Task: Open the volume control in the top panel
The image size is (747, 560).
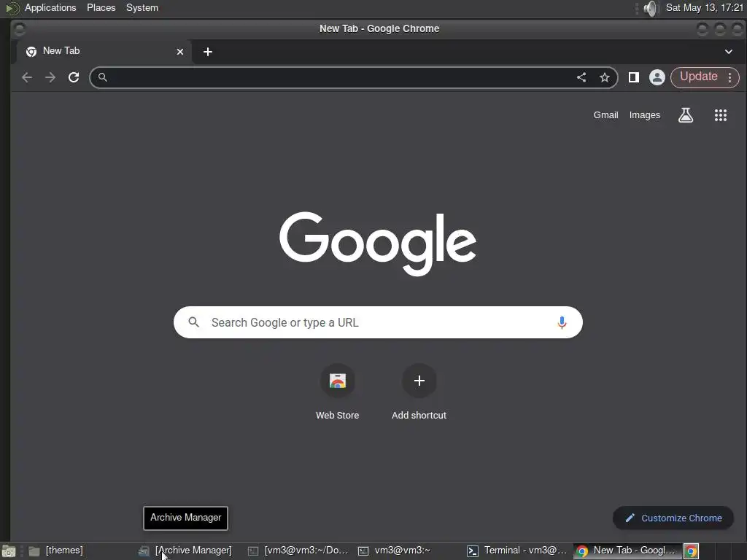Action: point(650,8)
